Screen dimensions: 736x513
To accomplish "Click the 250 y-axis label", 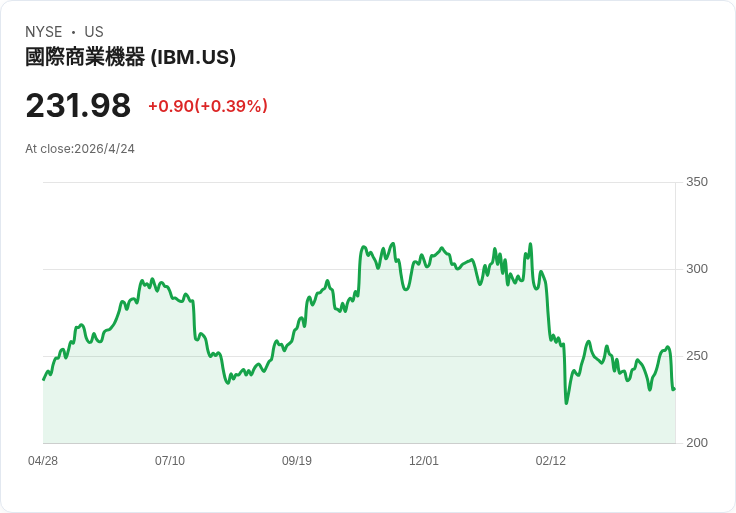I will (x=696, y=356).
